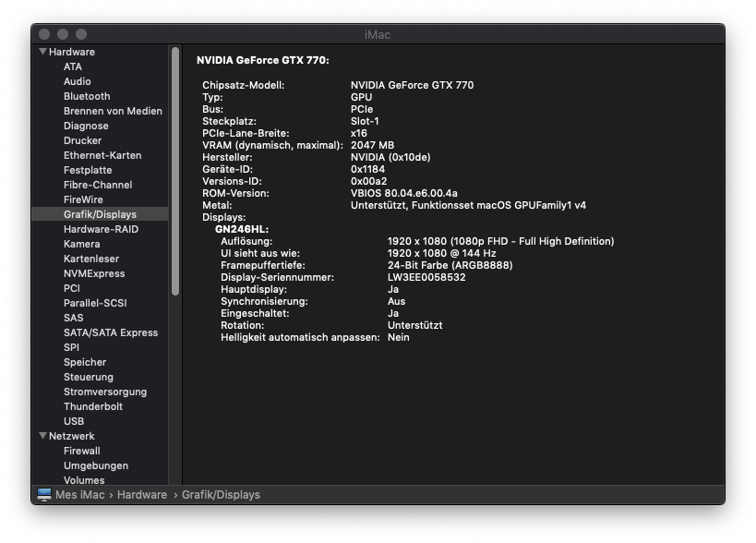
Task: Open Volumes under Netzwerk
Action: (x=84, y=480)
